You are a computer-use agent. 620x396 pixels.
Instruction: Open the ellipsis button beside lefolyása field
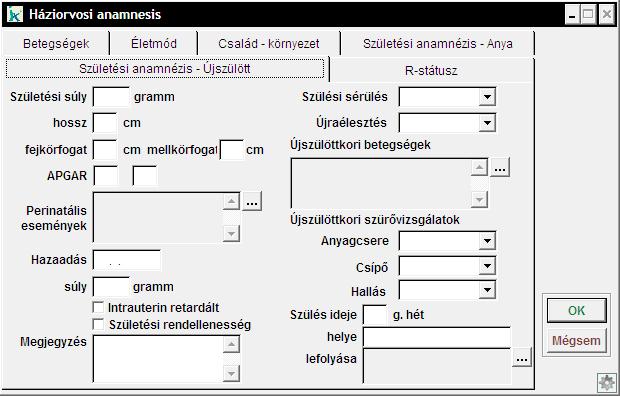(x=522, y=358)
